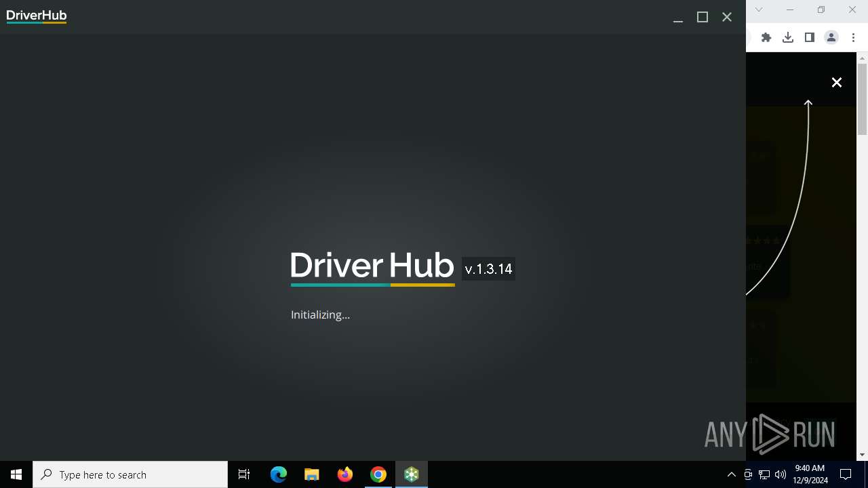Open Chrome extensions puzzle icon

click(766, 37)
